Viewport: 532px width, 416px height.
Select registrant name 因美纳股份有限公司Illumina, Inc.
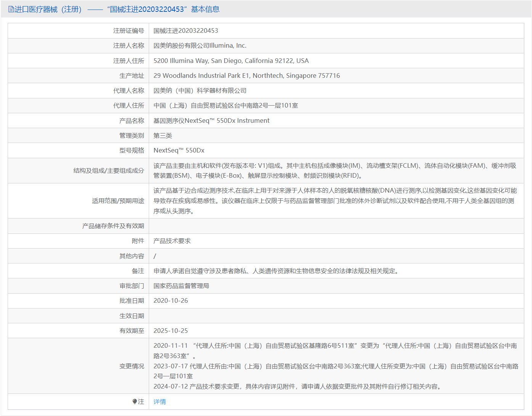click(x=200, y=46)
